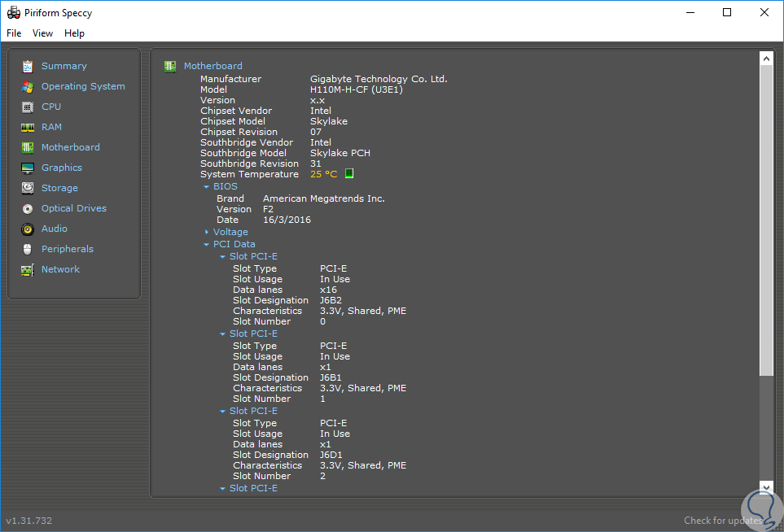Select the RAM section

(51, 127)
